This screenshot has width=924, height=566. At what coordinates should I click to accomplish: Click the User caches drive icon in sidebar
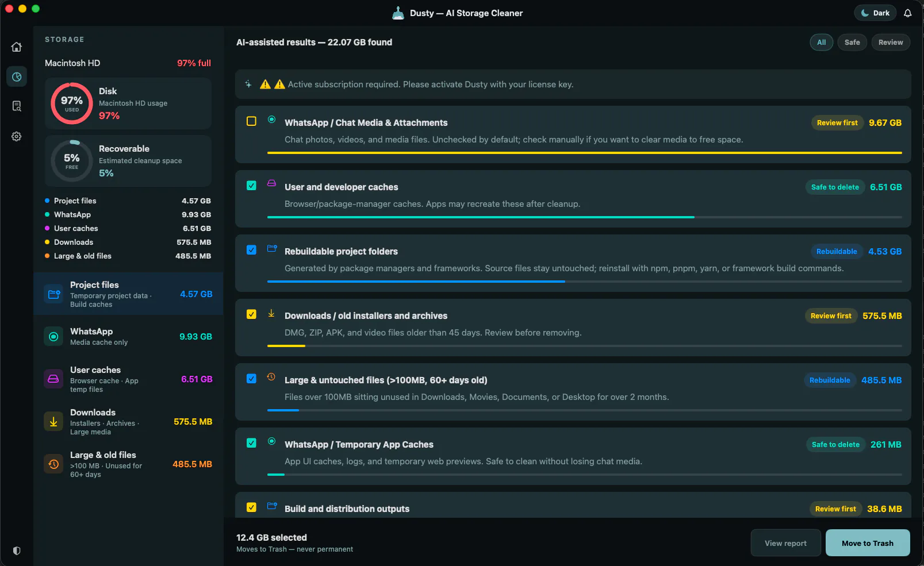[53, 379]
